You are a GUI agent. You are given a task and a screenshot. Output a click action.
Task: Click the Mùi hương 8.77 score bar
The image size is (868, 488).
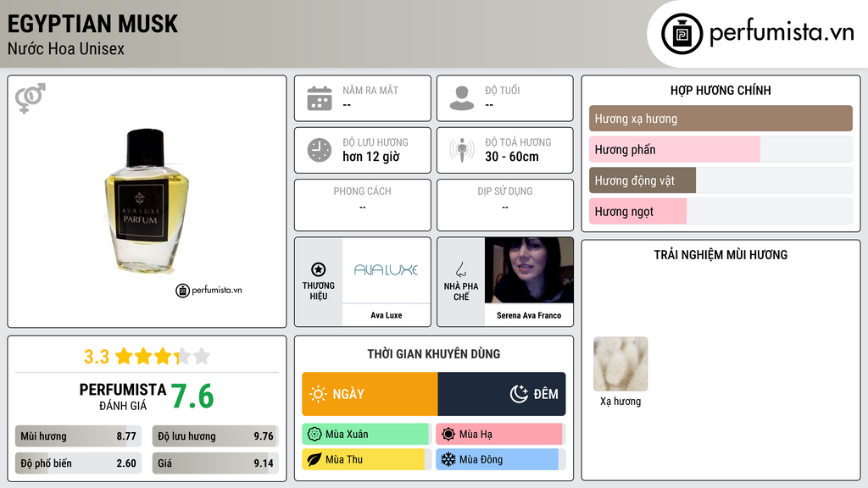pos(78,436)
